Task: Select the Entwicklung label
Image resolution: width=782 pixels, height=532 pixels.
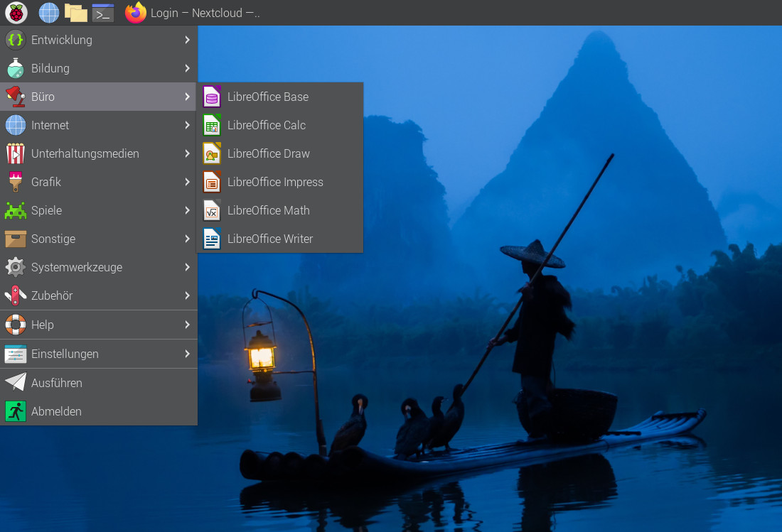Action: pyautogui.click(x=62, y=40)
